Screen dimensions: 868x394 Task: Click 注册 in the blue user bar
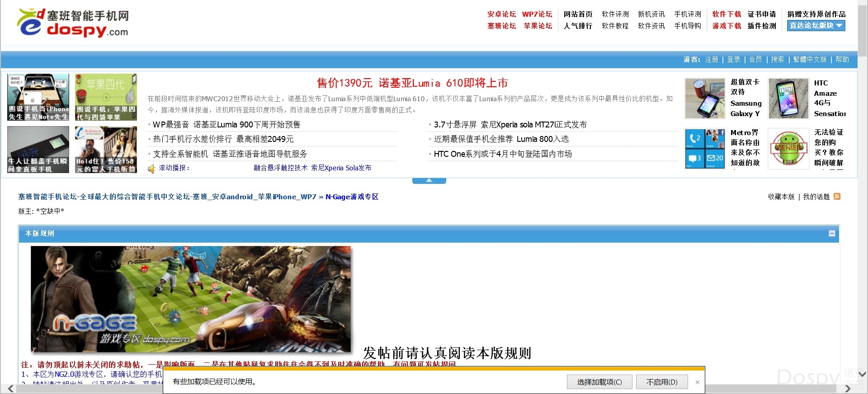712,59
